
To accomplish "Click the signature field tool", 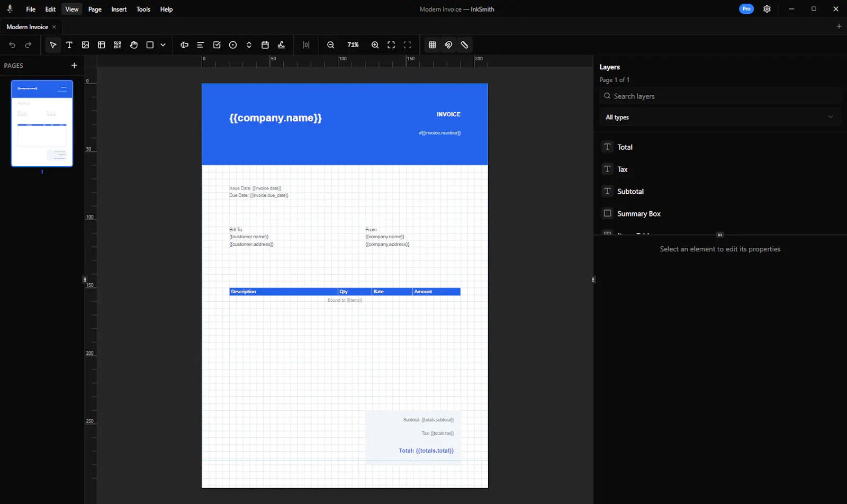I will pos(281,45).
